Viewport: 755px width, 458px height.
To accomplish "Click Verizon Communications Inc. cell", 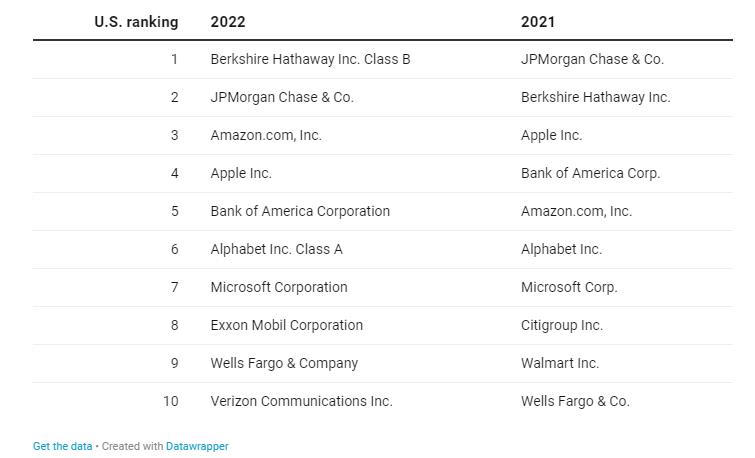I will [301, 401].
